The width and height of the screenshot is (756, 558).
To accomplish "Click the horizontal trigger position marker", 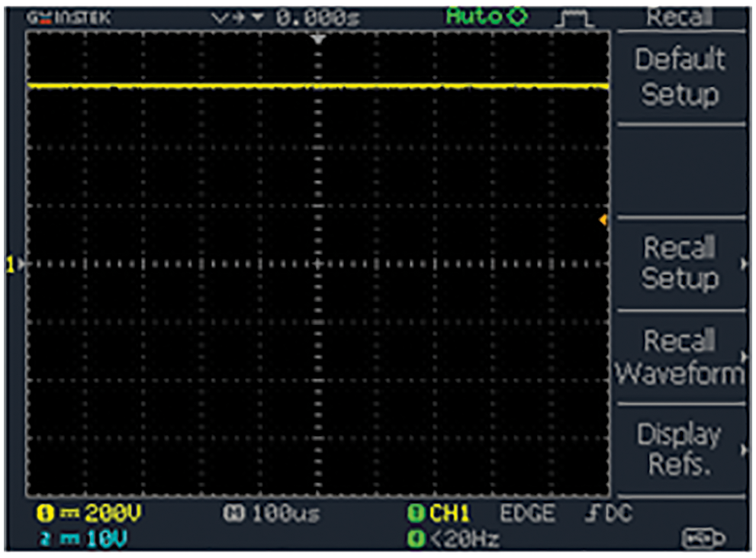I will 320,37.
